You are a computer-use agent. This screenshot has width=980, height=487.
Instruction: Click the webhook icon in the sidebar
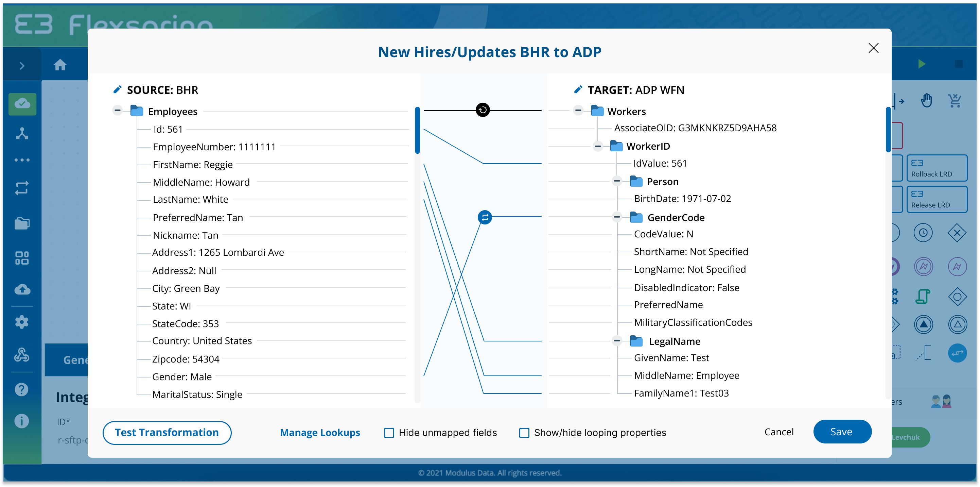pos(22,354)
